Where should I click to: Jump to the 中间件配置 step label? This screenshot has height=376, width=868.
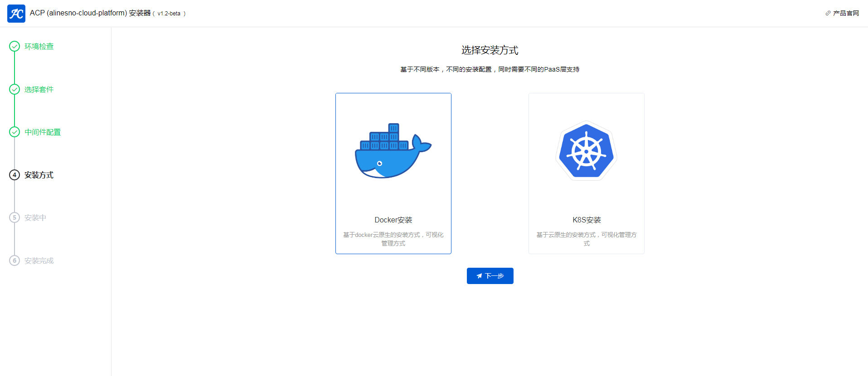pos(43,132)
